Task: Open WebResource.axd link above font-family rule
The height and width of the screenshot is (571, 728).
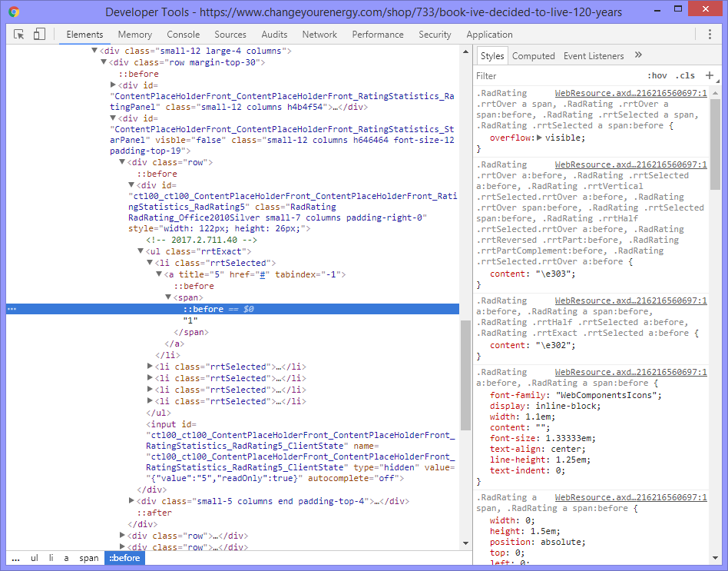Action: tap(630, 372)
